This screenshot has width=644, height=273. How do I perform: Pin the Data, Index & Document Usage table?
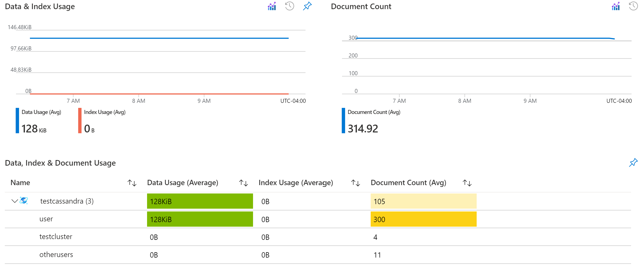(x=633, y=163)
